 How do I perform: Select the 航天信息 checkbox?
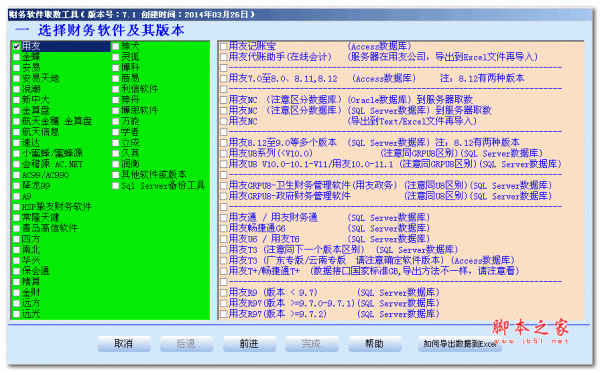16,132
